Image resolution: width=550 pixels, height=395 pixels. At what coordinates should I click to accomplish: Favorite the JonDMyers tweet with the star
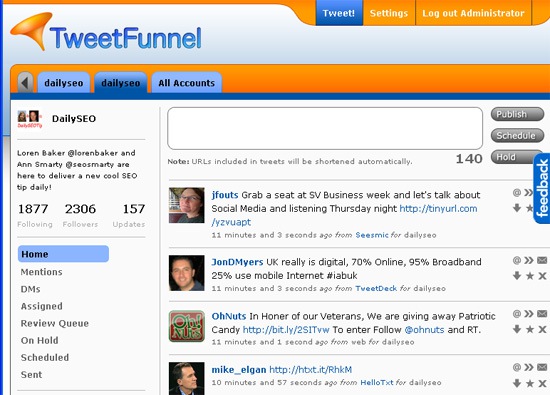coord(530,276)
